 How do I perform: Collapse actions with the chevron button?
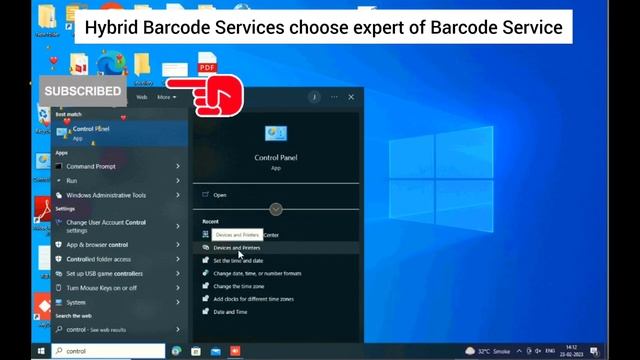[276, 209]
